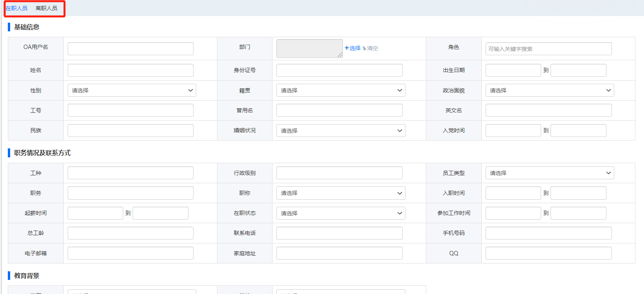Click the 部门 text area box
The image size is (644, 294).
[309, 49]
